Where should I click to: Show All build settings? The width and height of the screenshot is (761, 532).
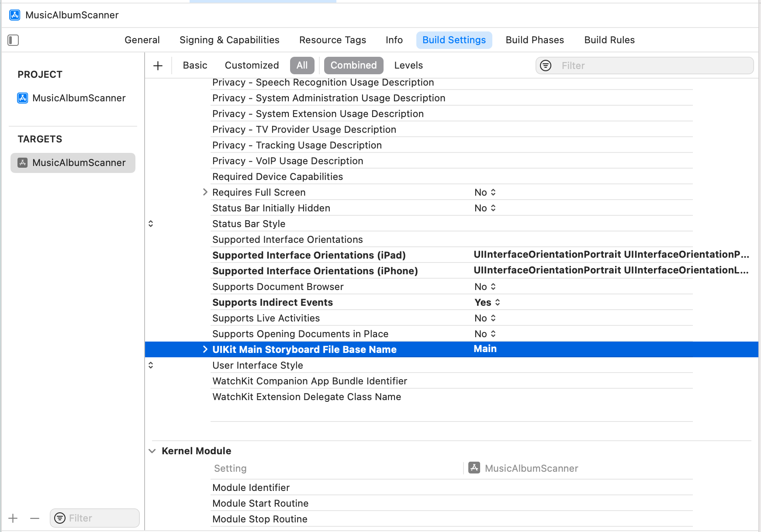click(x=302, y=66)
